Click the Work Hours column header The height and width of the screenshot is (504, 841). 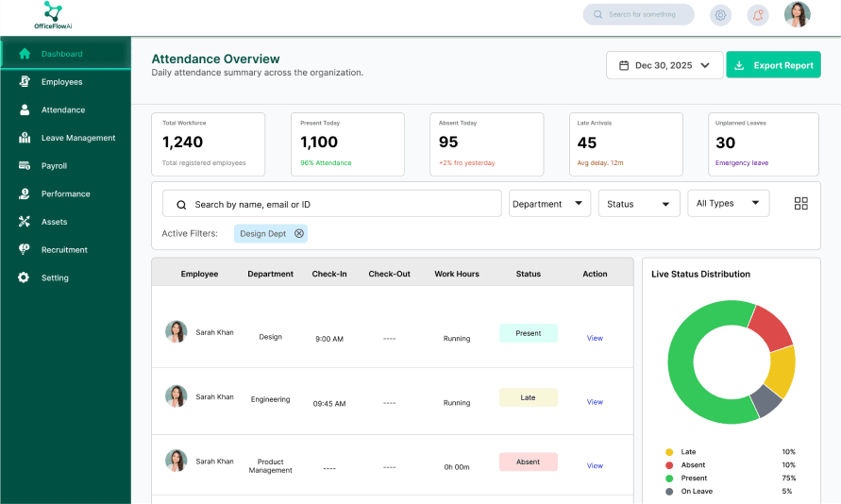(x=457, y=274)
